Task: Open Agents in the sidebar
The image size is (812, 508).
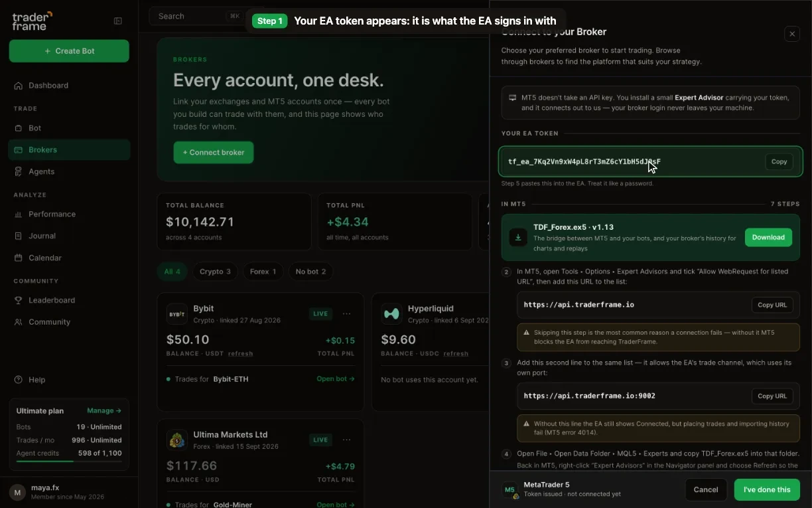Action: tap(69, 171)
